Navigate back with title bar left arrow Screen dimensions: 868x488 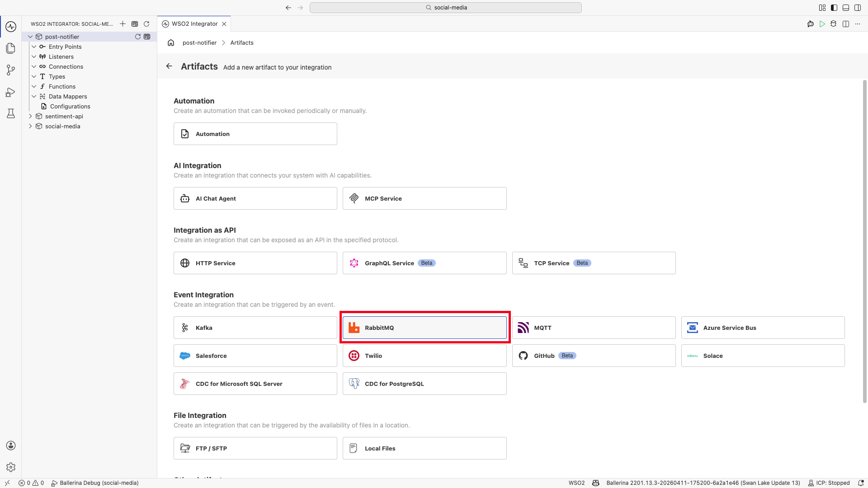tap(288, 8)
